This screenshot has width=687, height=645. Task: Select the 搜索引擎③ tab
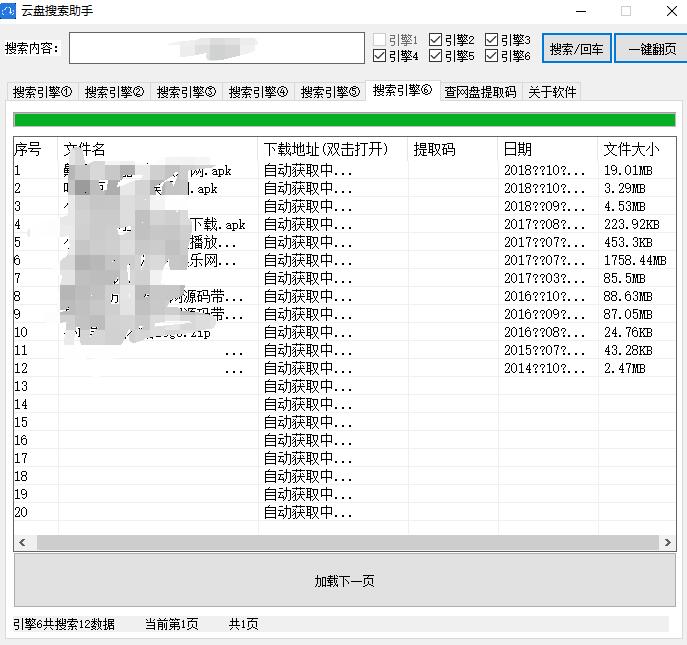click(186, 92)
